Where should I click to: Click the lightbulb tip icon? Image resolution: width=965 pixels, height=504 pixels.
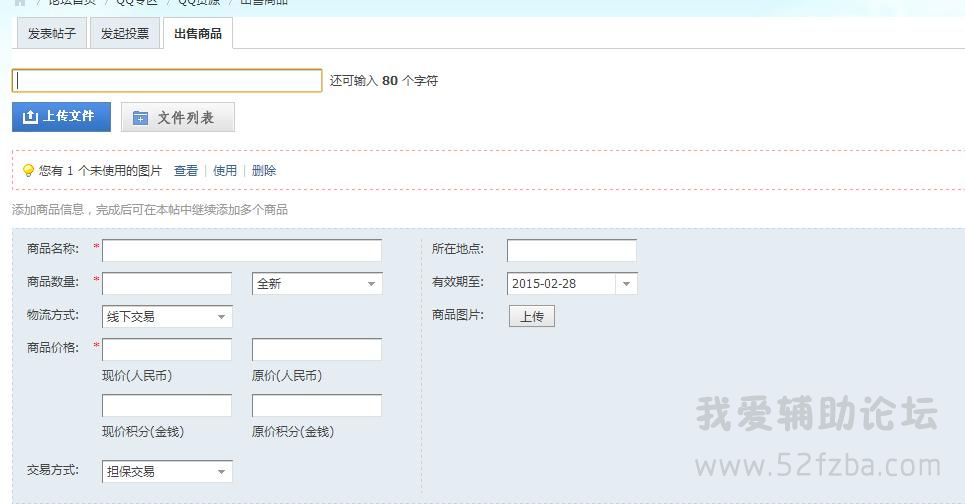pos(28,170)
